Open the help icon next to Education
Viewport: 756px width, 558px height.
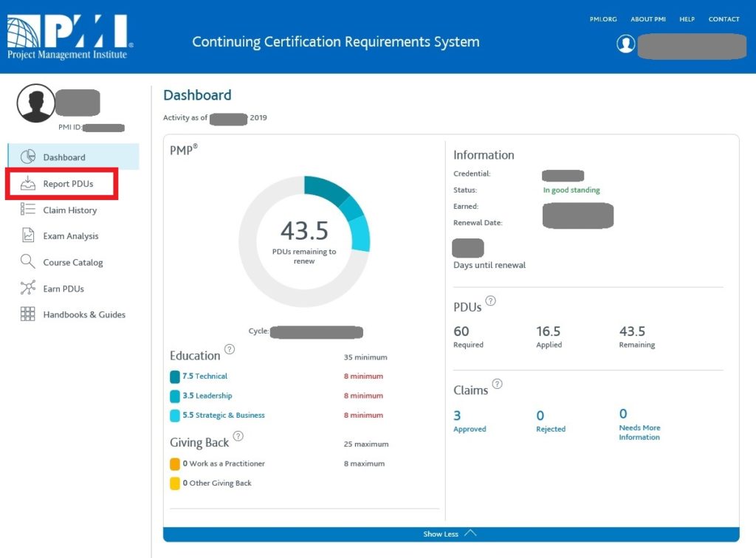(x=230, y=349)
